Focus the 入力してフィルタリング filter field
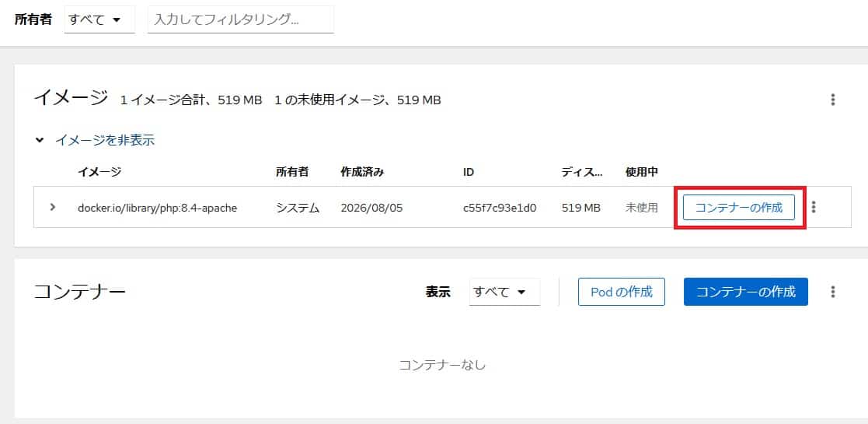The height and width of the screenshot is (424, 868). coord(241,20)
